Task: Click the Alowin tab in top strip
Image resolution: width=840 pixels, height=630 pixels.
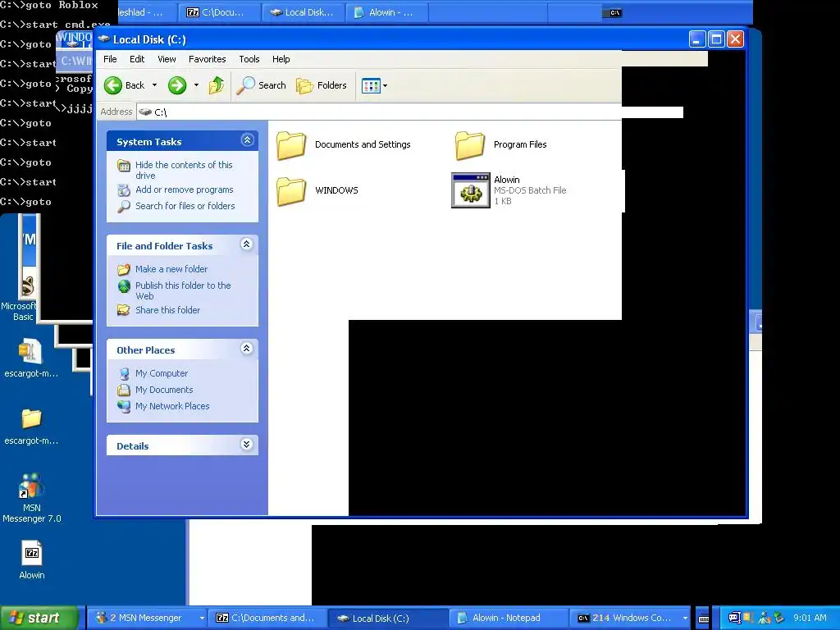Action: tap(386, 12)
